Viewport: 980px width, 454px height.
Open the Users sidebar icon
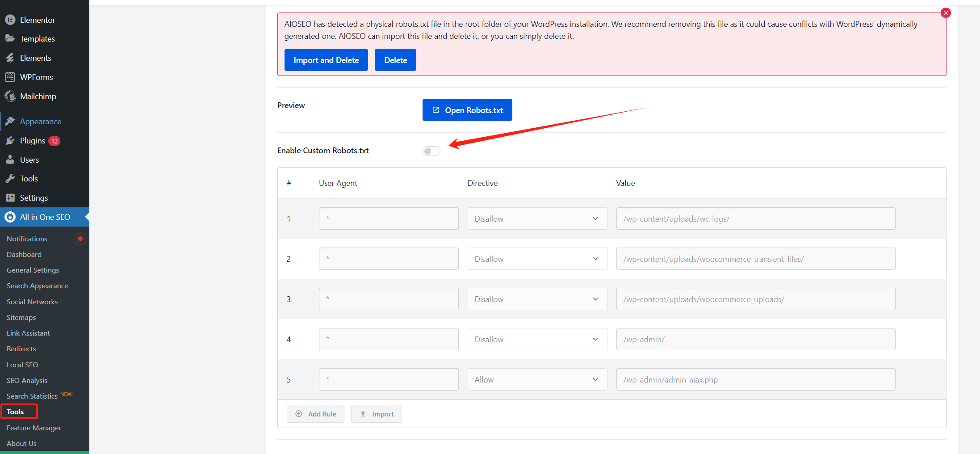coord(10,160)
